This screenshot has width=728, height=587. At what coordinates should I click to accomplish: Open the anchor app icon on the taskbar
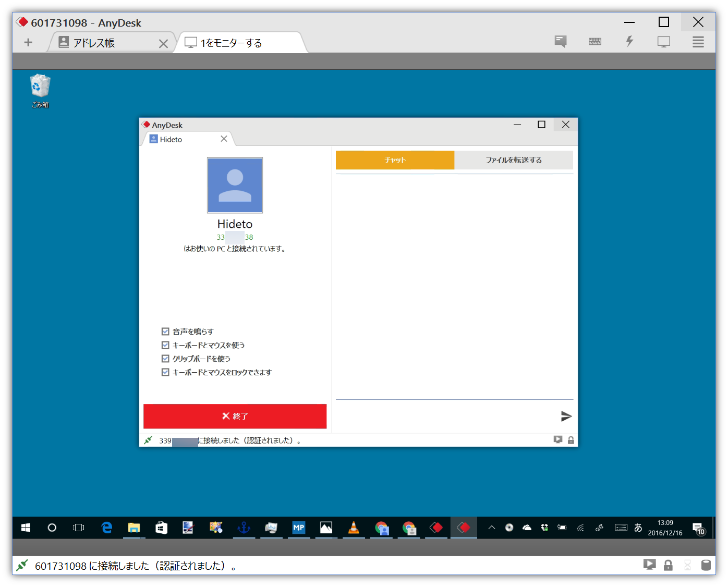(244, 528)
